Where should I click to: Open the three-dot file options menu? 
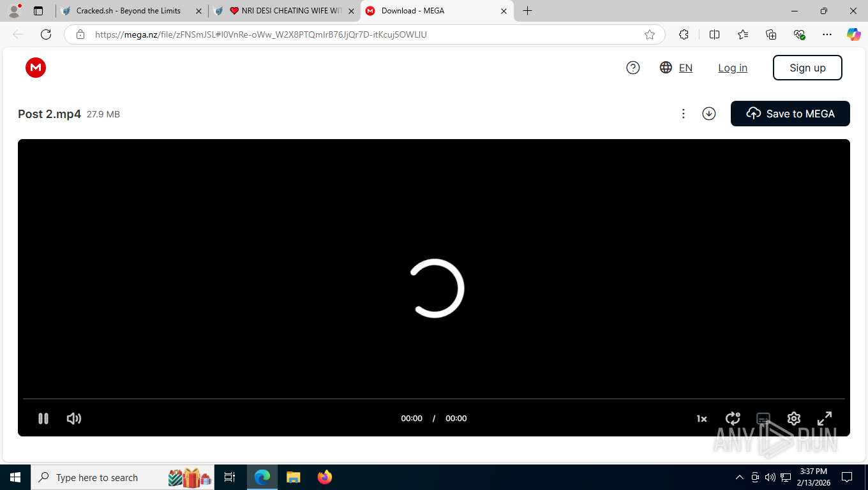683,114
